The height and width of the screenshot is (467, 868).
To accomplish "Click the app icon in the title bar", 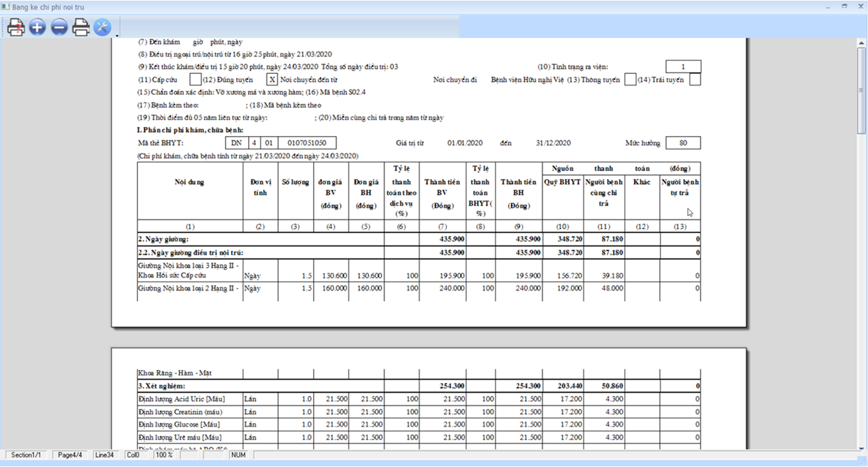I will (6, 6).
